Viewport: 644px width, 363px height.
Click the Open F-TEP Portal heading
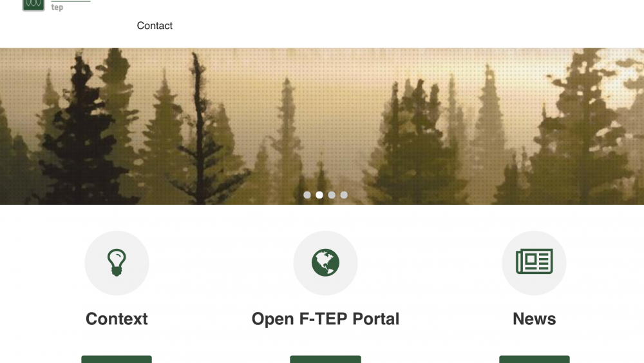pyautogui.click(x=325, y=319)
